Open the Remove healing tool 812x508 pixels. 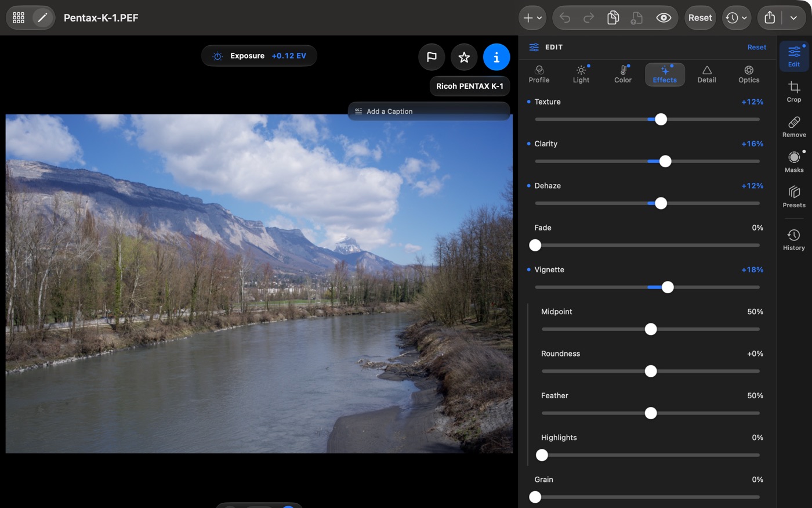click(x=794, y=127)
